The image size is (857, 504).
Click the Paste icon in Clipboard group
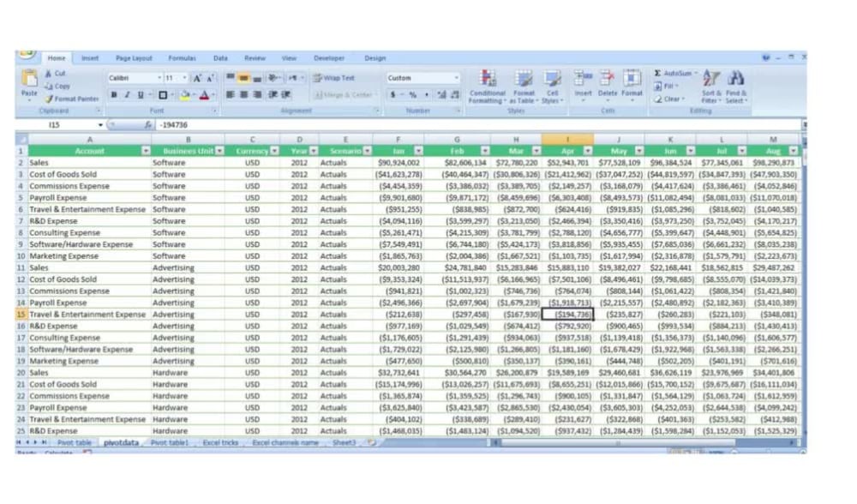pos(29,80)
